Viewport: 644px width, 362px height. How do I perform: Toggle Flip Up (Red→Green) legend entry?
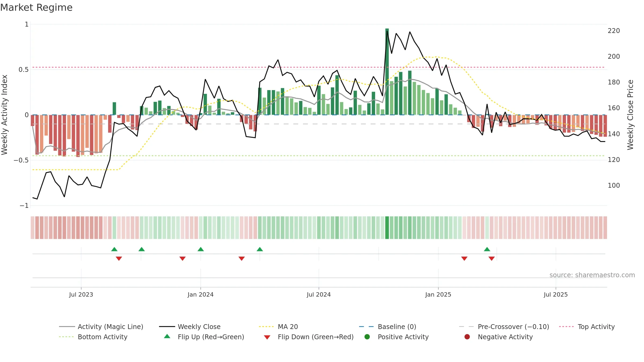204,337
